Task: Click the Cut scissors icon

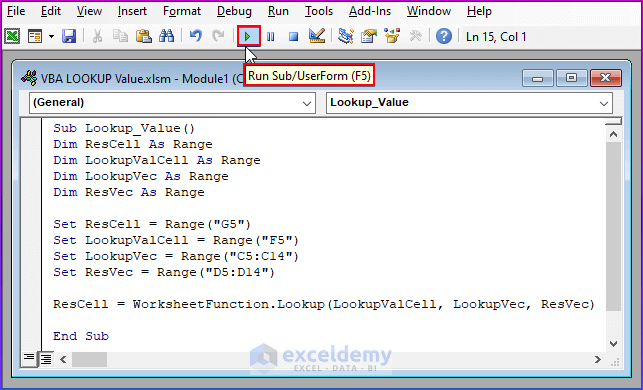Action: (x=97, y=36)
